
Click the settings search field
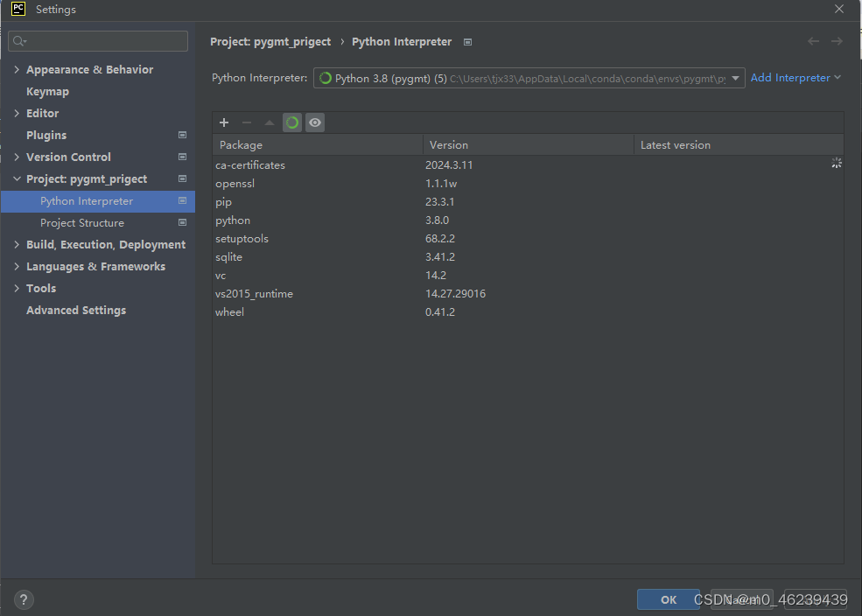coord(98,41)
